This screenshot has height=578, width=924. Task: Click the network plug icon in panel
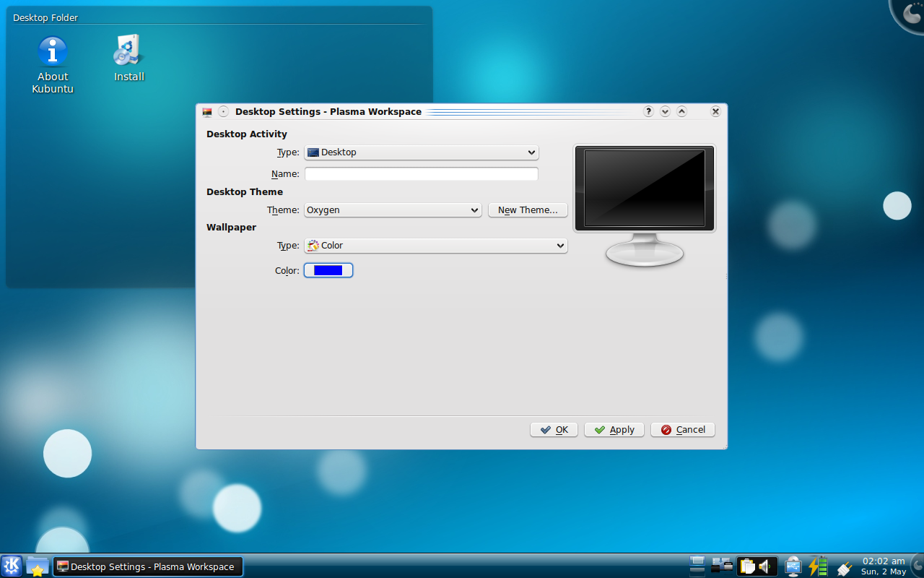point(844,567)
